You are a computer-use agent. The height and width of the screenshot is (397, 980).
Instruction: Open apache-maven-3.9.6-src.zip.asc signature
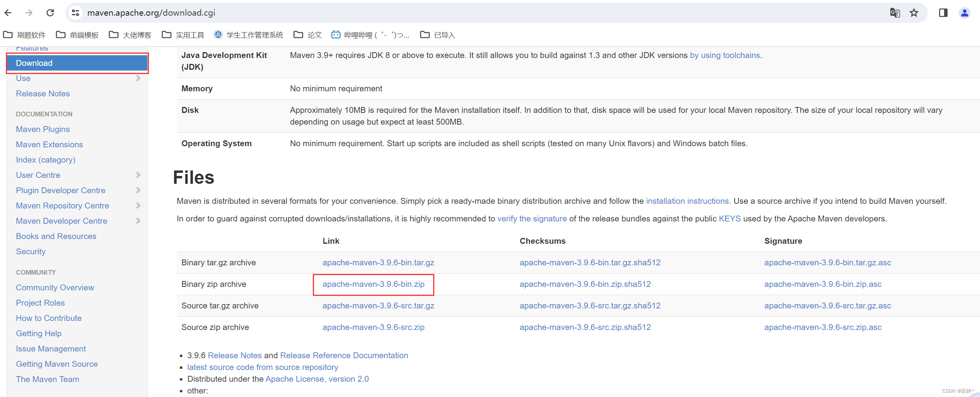[823, 327]
